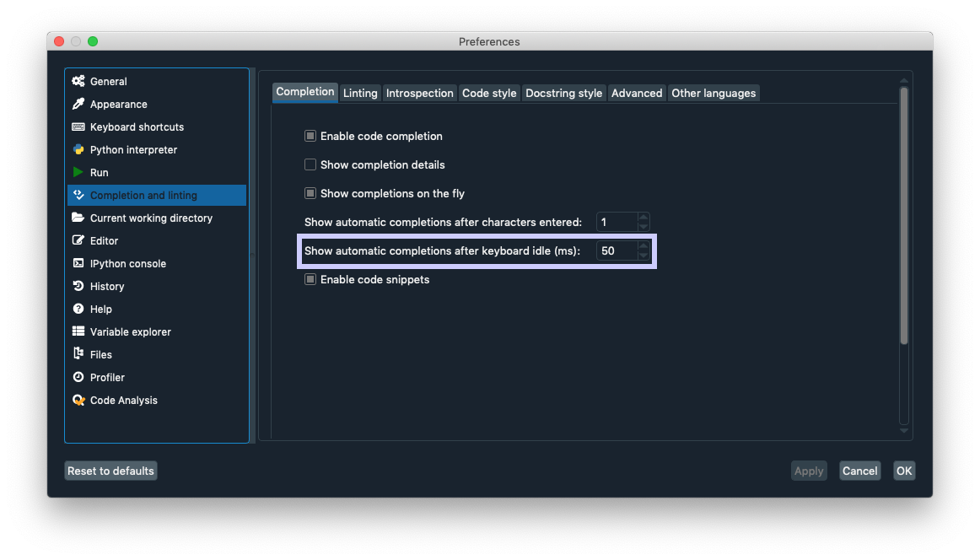Click the Editor pencil icon
980x560 pixels.
[78, 240]
